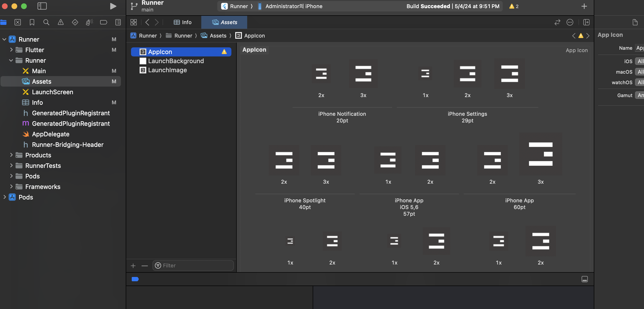Viewport: 644px width, 309px height.
Task: Select the iPhone App 60pt 3x icon
Action: tap(540, 154)
